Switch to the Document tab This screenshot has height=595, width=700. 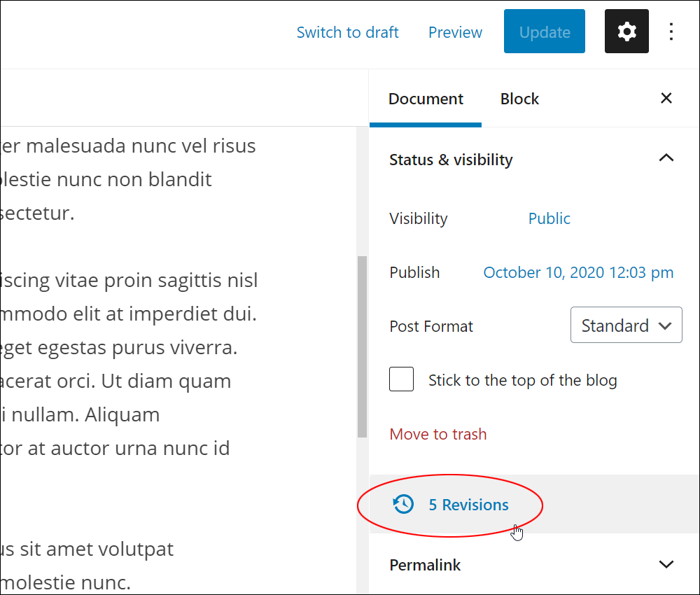tap(426, 99)
